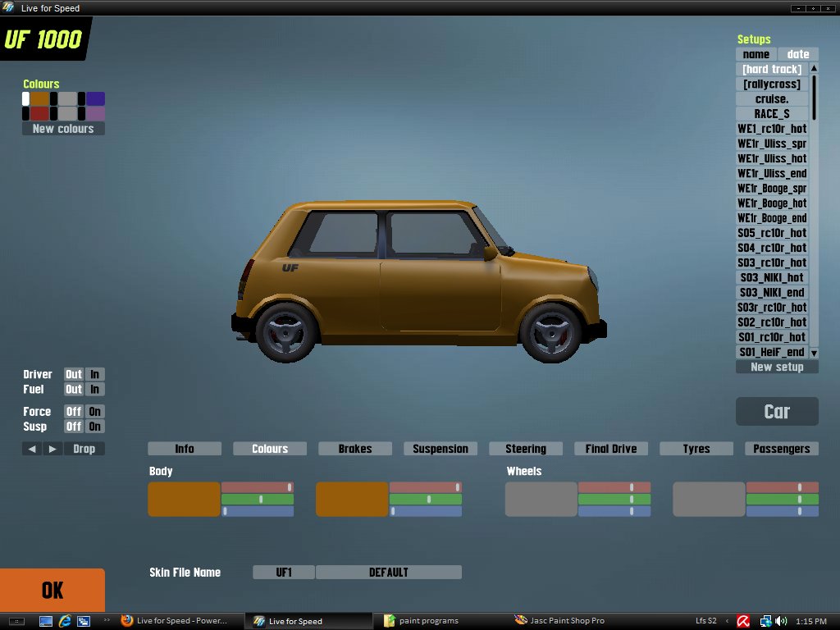Open Firefox 'Live for Speed - Power...' taskbar item
The image size is (840, 630).
pos(175,620)
